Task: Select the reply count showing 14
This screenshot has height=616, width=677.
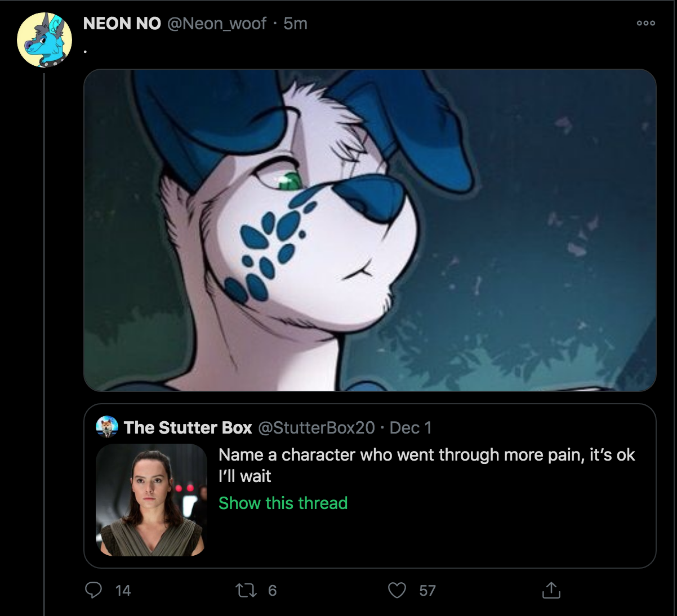Action: pos(122,591)
